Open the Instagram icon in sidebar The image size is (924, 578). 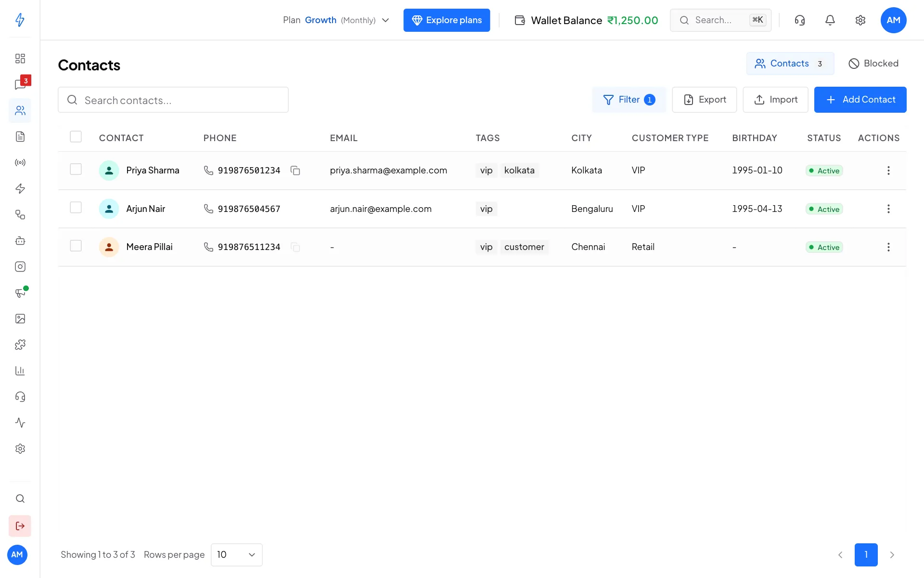click(x=20, y=266)
